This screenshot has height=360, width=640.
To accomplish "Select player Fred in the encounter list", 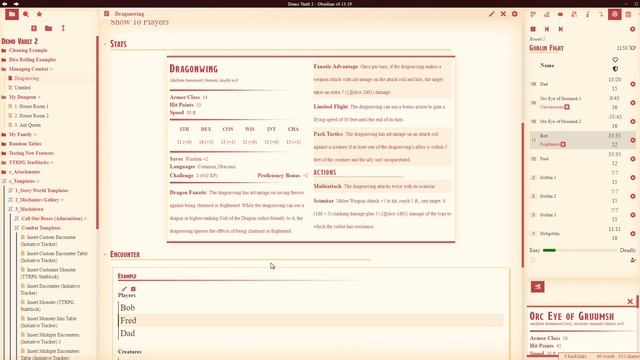I will [x=311, y=320].
